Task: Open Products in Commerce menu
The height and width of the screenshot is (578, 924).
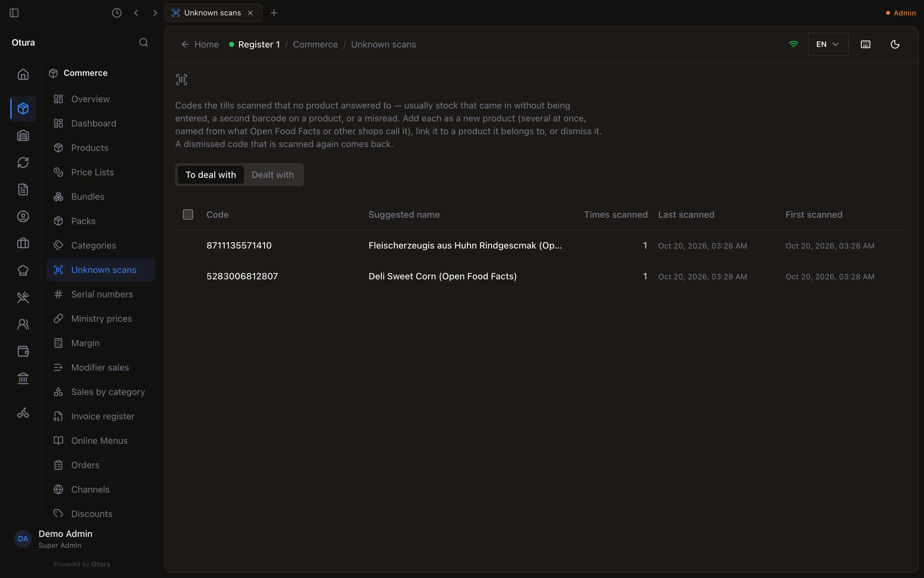Action: [x=101, y=148]
